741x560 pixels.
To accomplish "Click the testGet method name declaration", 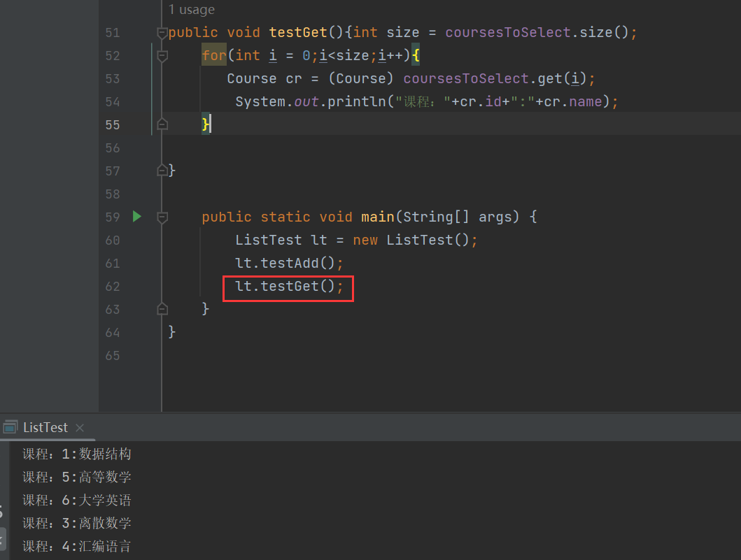I will 297,32.
